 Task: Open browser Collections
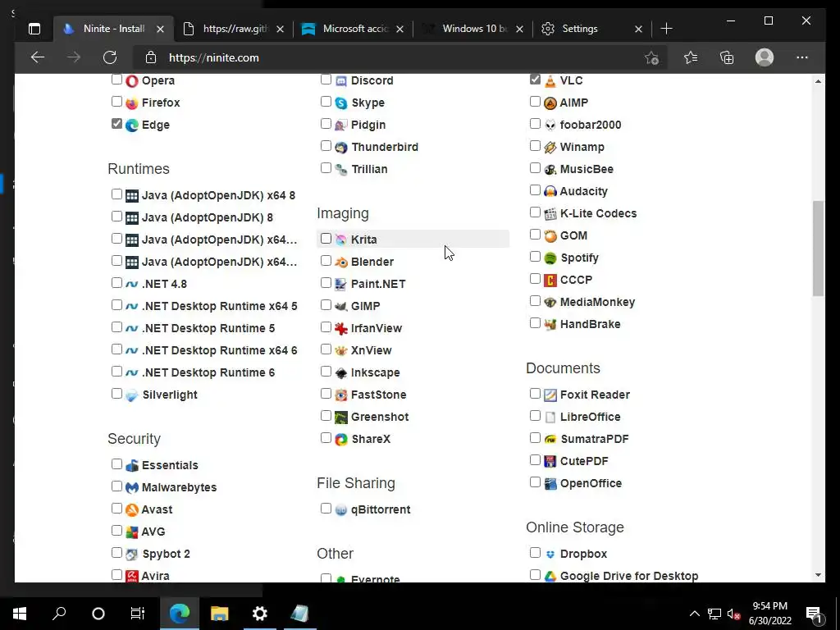[x=727, y=57]
